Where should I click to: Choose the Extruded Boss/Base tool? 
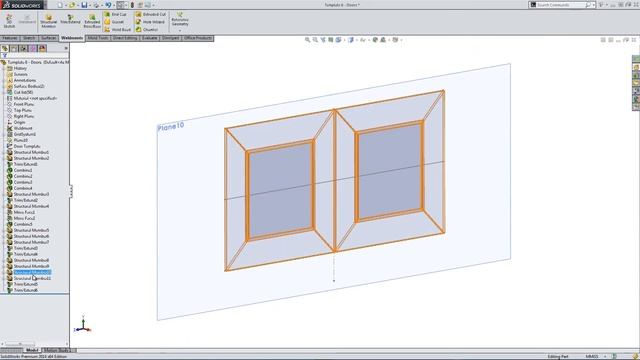(x=92, y=21)
